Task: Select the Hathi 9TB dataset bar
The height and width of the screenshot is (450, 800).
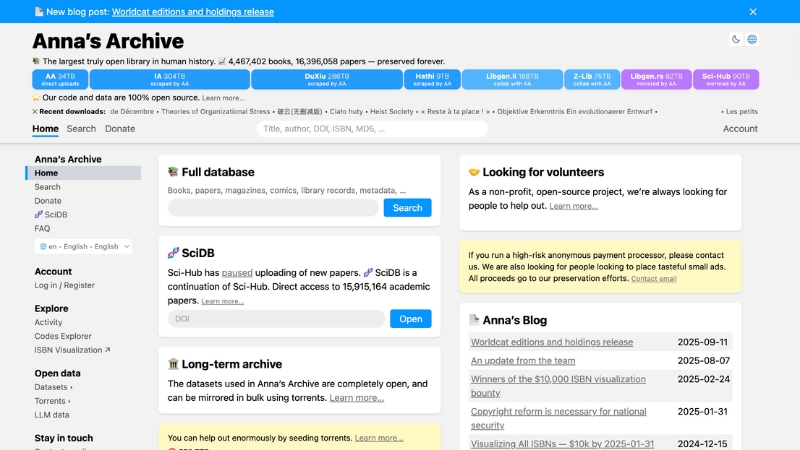Action: [x=432, y=79]
